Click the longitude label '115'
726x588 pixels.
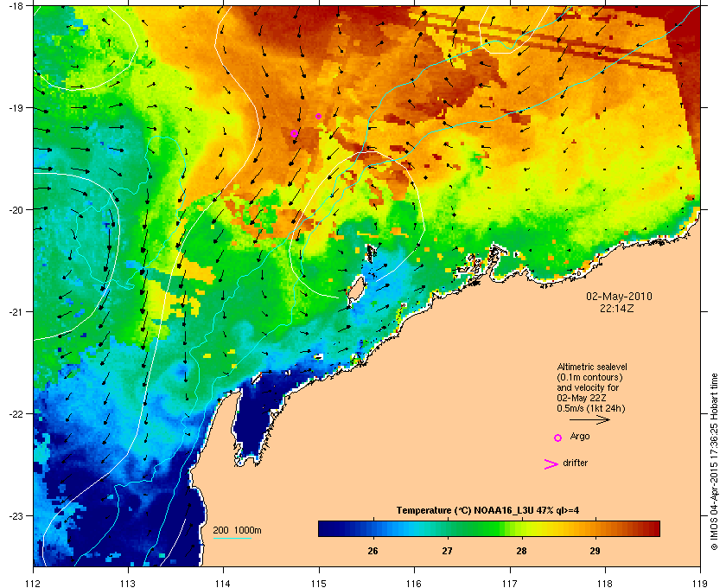(x=319, y=584)
